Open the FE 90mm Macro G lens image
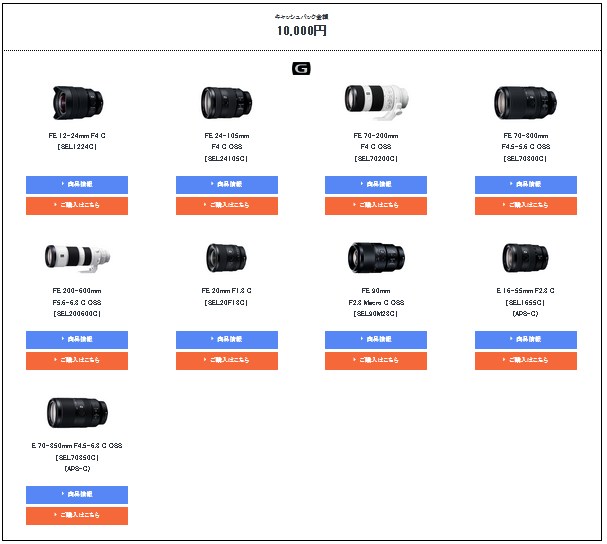Image resolution: width=607 pixels, height=544 pixels. point(376,258)
